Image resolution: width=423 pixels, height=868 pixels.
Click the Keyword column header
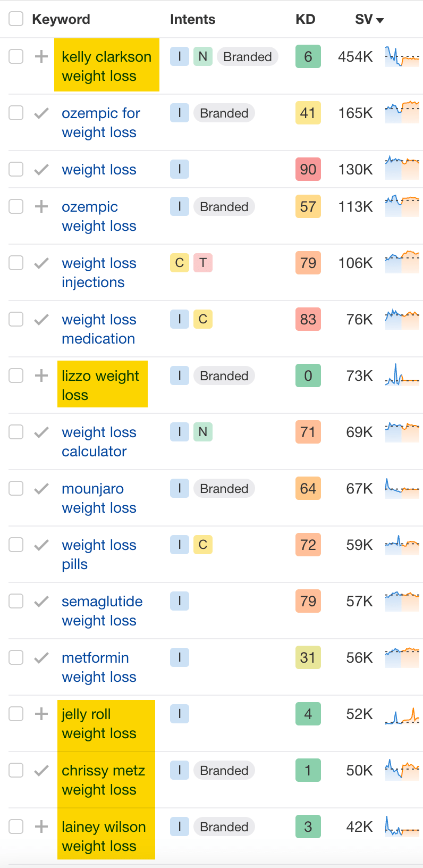pyautogui.click(x=61, y=20)
